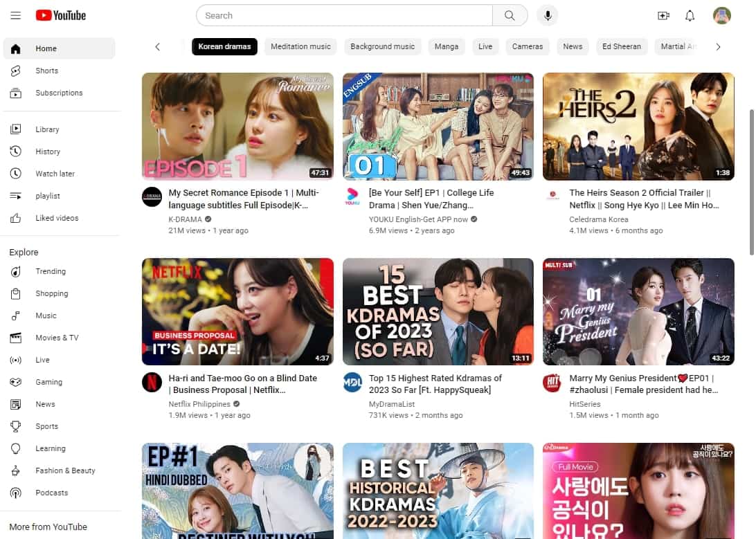Click the Sports trophy icon
This screenshot has height=539, width=756.
pyautogui.click(x=15, y=427)
